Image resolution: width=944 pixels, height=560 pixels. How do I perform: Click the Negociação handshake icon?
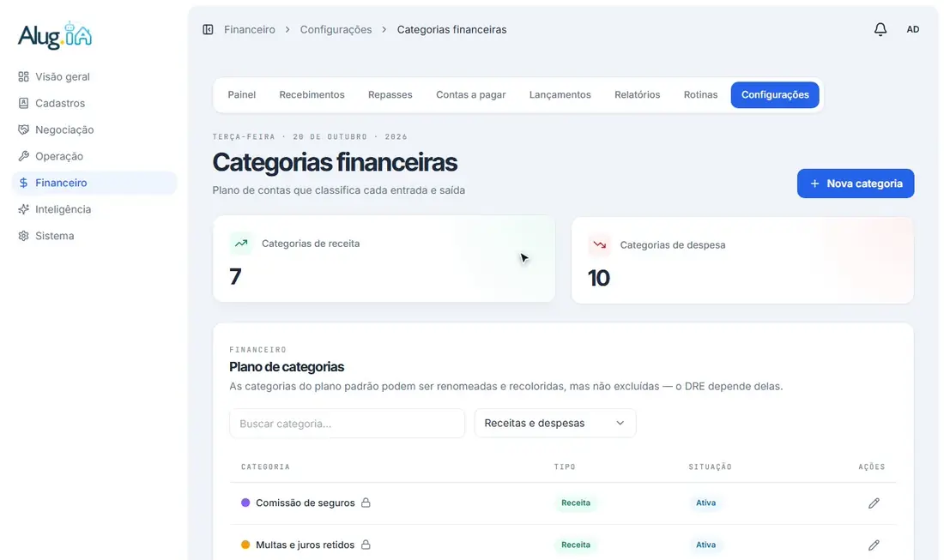[23, 129]
